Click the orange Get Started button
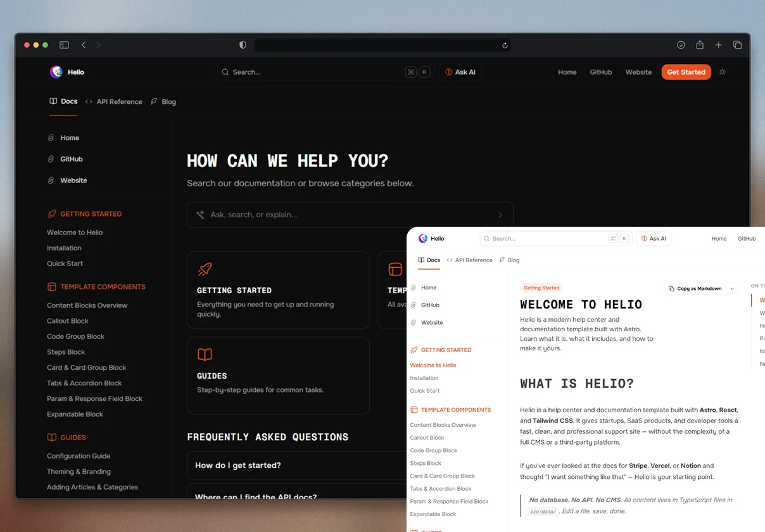 point(686,72)
